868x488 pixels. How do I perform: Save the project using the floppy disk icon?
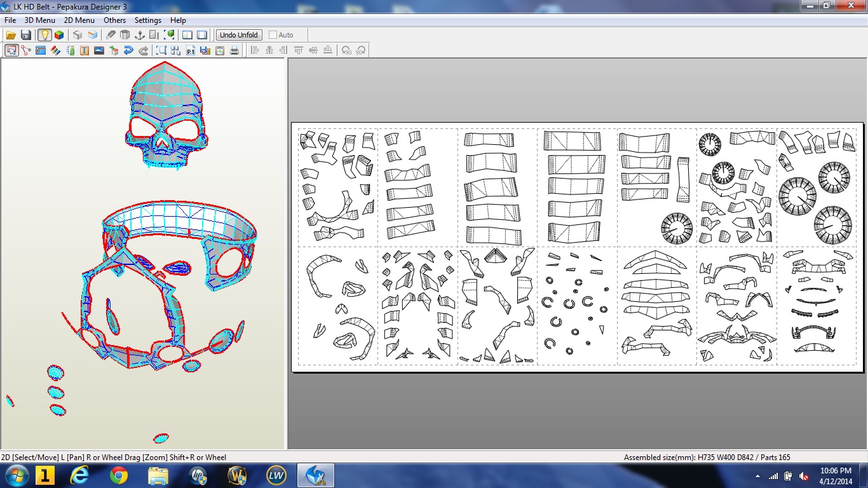pyautogui.click(x=26, y=35)
